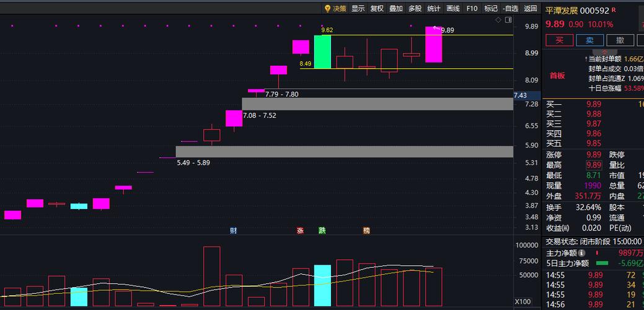Select the tall green 9.62 candlestick
The width and height of the screenshot is (644, 310).
click(x=322, y=51)
